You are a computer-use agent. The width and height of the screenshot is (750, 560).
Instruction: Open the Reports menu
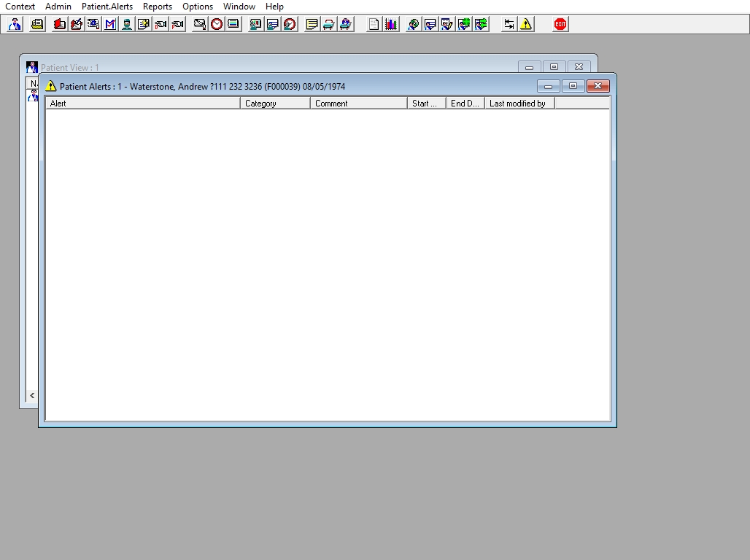158,7
